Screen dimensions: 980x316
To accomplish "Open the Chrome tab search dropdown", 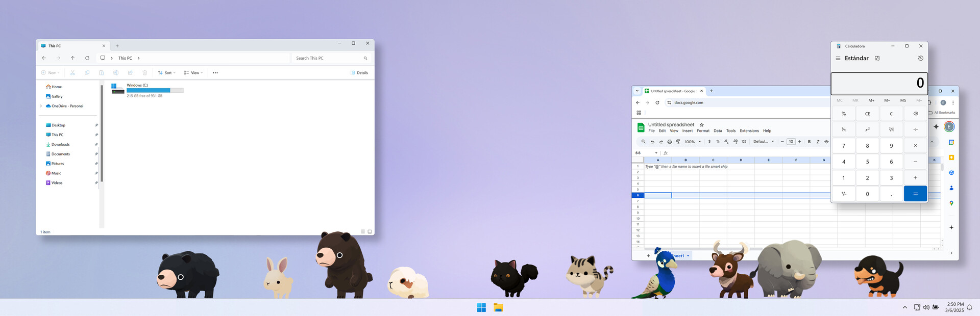I will tap(637, 91).
